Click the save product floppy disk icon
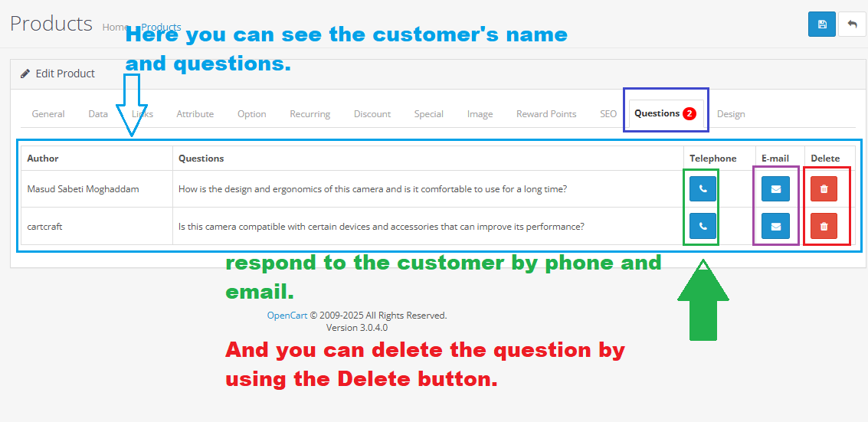Image resolution: width=868 pixels, height=422 pixels. click(822, 25)
